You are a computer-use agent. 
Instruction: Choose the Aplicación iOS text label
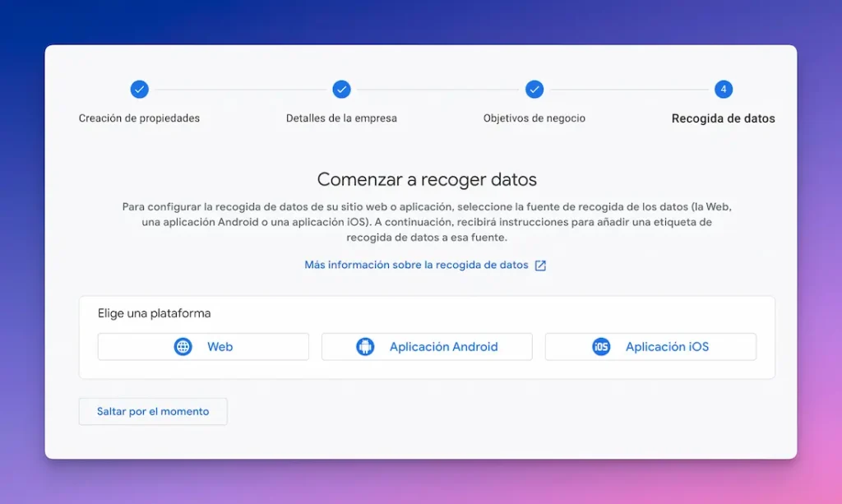[667, 347]
